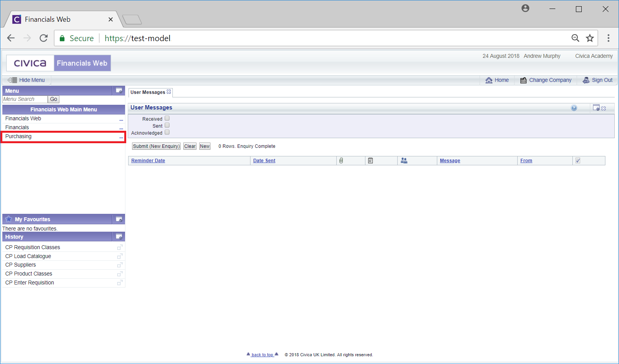Screen dimensions: 619x364
Task: Expand Financials menu ellipsis
Action: click(121, 128)
